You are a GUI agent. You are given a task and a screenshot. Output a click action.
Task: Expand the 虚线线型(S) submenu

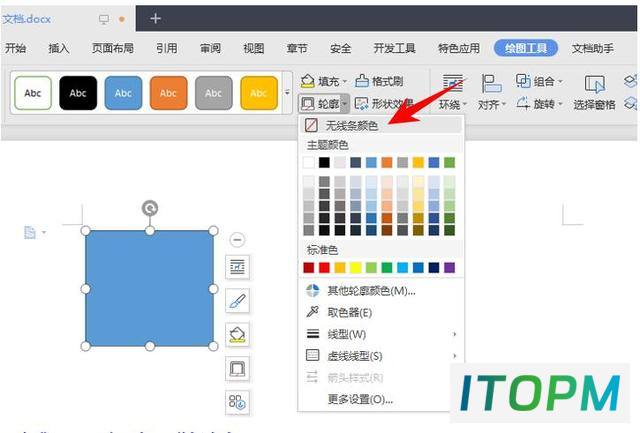coord(381,356)
